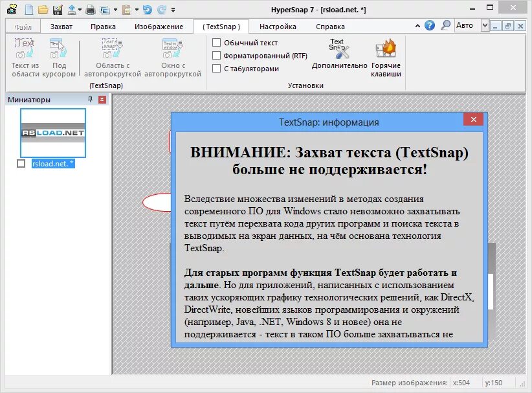The image size is (532, 393).
Task: Click Текст из области capture tool
Action: (x=25, y=58)
